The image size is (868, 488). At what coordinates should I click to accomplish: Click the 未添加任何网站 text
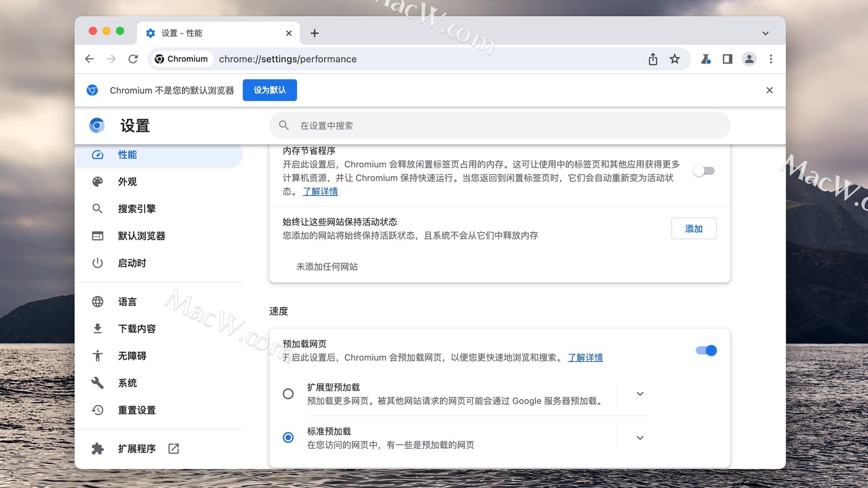327,267
